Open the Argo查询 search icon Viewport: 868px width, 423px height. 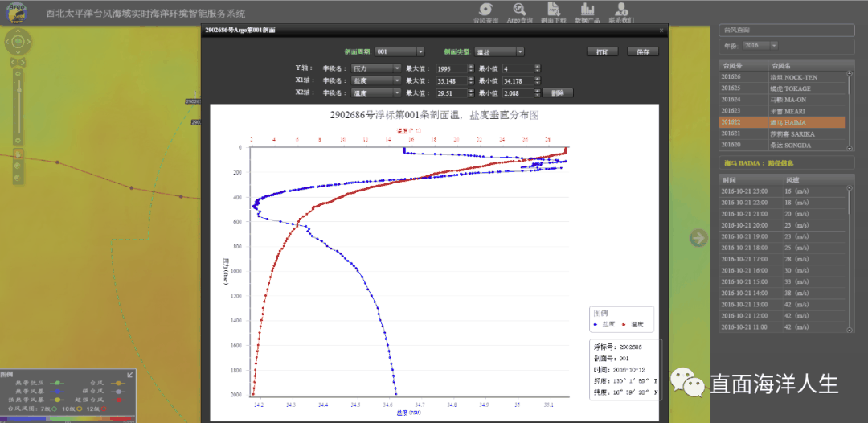(520, 10)
